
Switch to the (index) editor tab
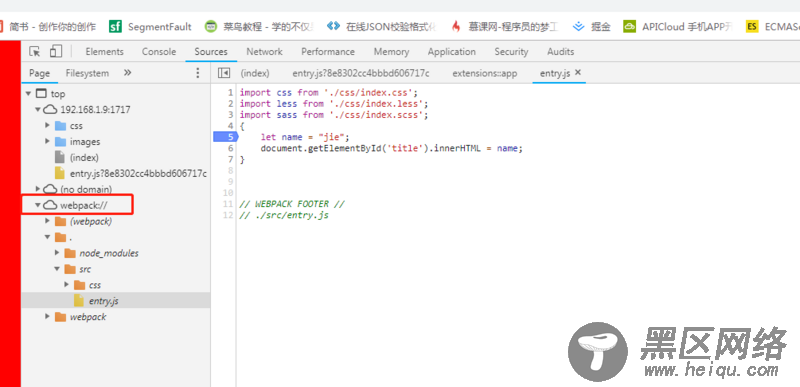click(255, 73)
